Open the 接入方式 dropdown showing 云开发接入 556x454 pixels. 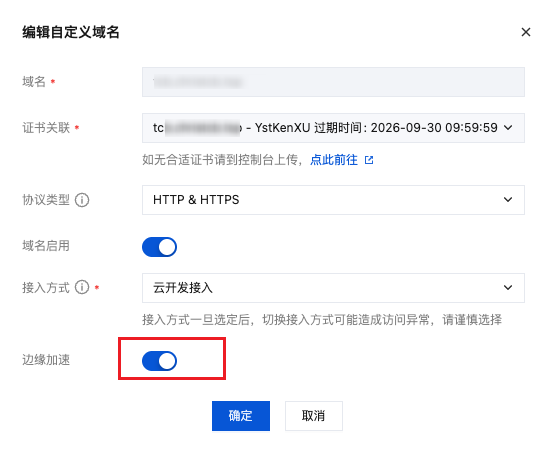click(x=333, y=288)
